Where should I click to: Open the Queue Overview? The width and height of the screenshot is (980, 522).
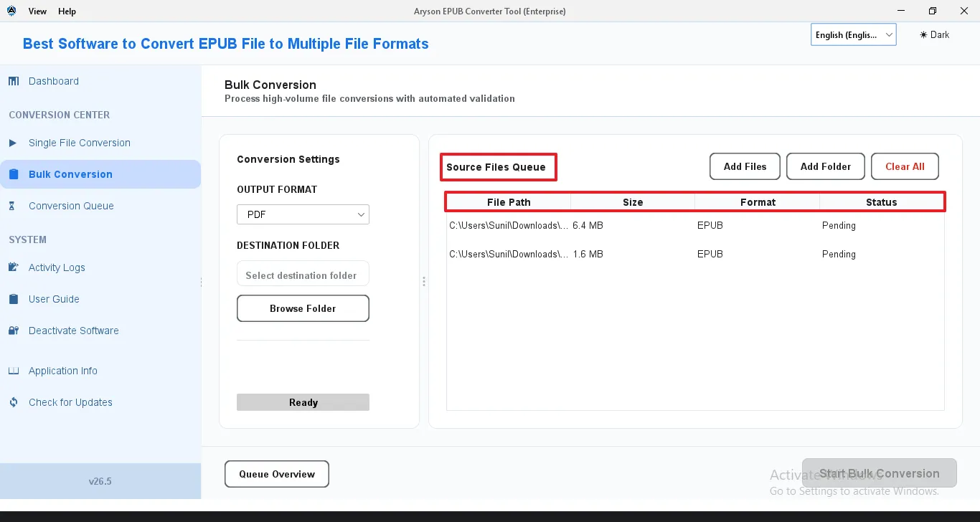pos(277,474)
